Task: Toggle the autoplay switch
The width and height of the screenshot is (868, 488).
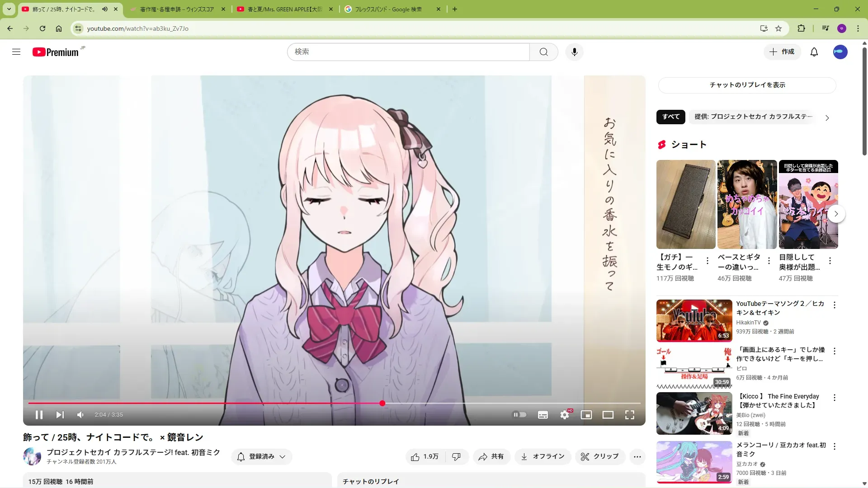Action: pyautogui.click(x=519, y=415)
